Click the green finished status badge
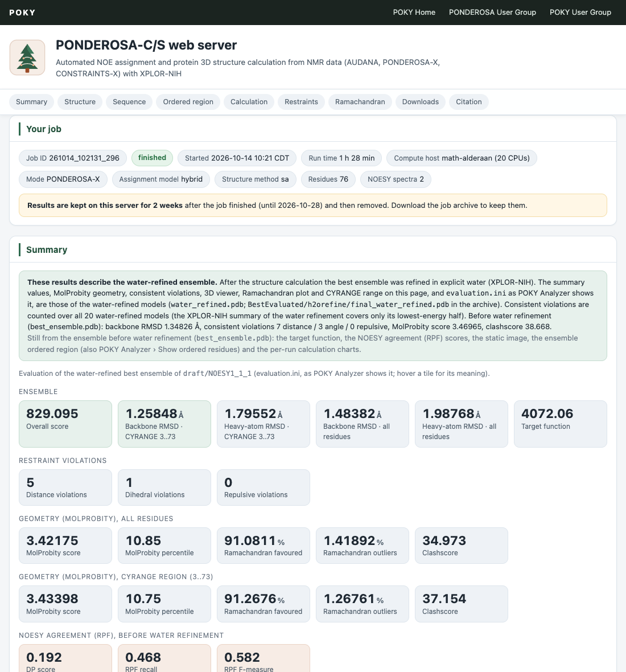The width and height of the screenshot is (626, 672). coord(152,158)
